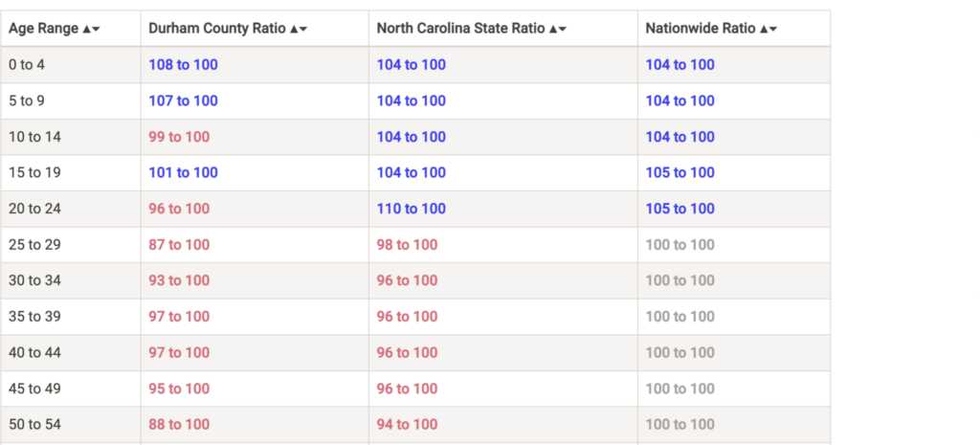Click the sort arrows beside Age Range
Image resolution: width=980 pixels, height=445 pixels.
pos(91,29)
